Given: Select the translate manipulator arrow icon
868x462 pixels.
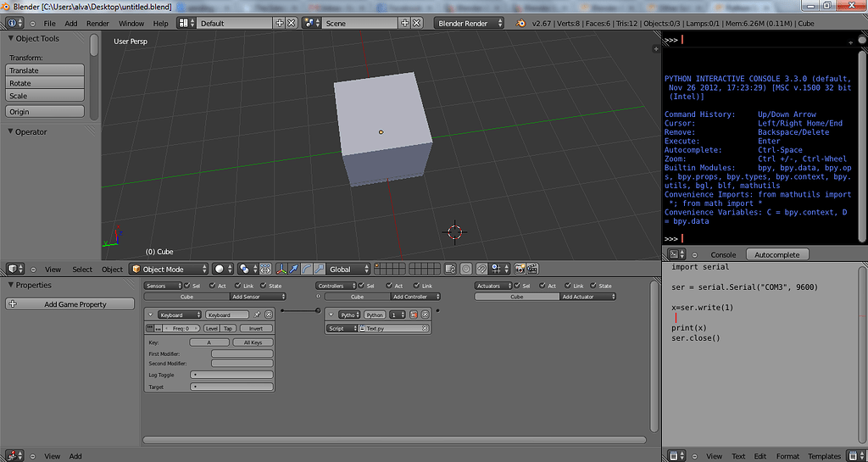Looking at the screenshot, I should point(294,269).
